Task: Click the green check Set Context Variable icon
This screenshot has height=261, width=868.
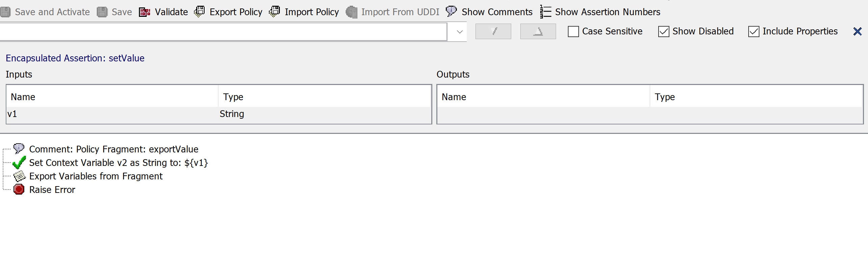Action: [x=19, y=163]
